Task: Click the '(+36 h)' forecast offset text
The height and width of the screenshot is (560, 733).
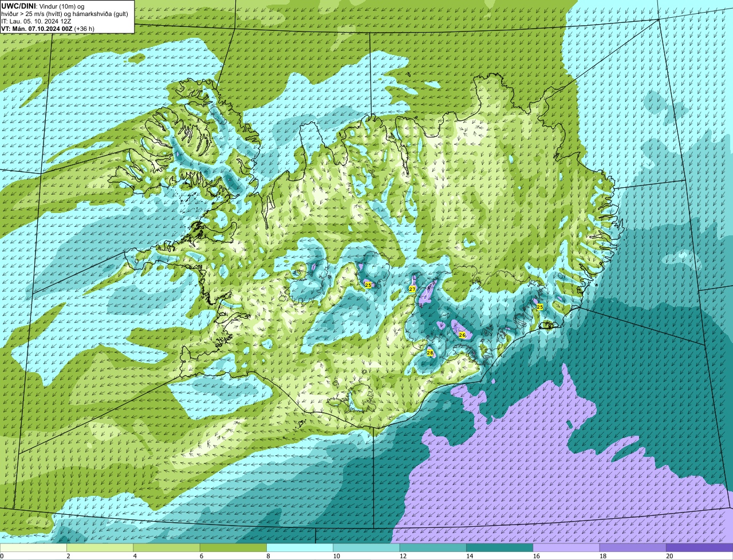Action: [x=84, y=29]
